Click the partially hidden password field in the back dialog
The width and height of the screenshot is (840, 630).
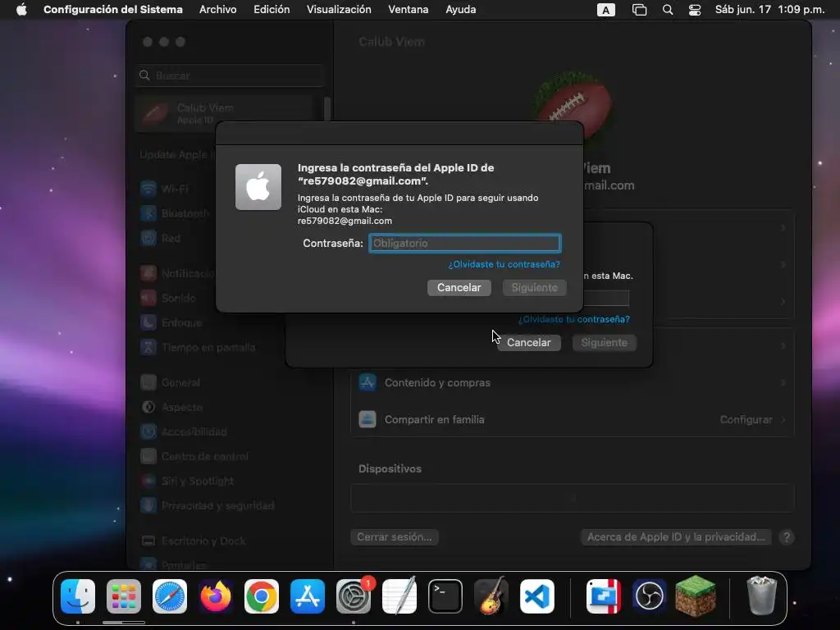pyautogui.click(x=606, y=299)
